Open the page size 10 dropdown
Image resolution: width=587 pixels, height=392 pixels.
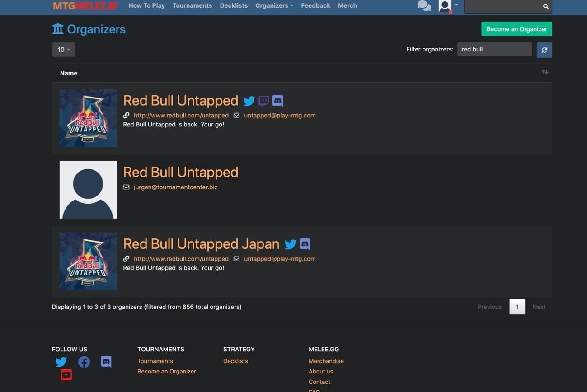click(x=64, y=50)
